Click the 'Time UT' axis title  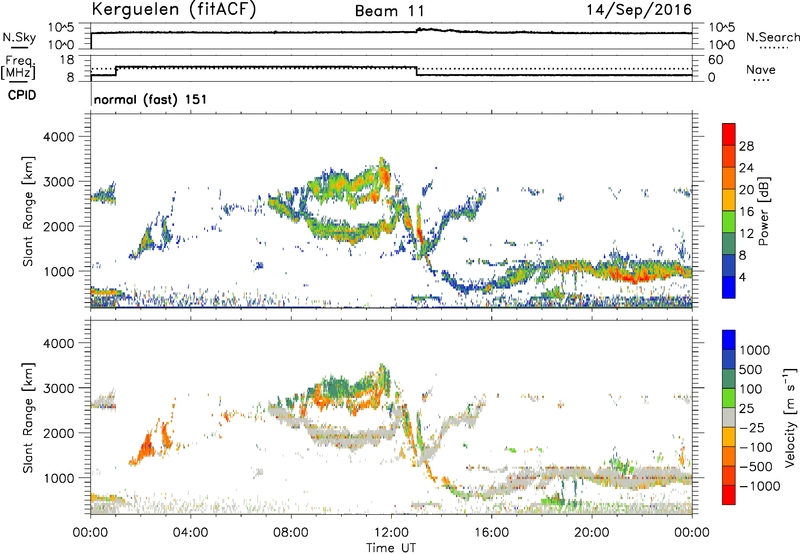391,548
